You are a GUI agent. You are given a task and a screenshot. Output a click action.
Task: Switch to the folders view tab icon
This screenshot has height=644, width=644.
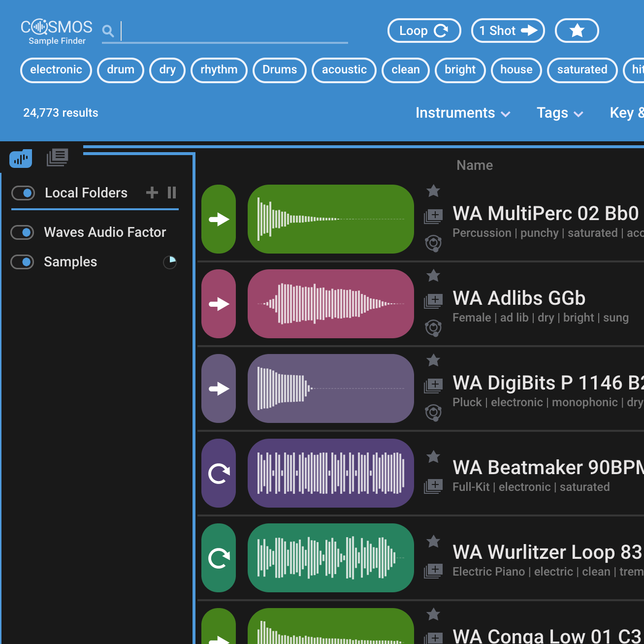point(21,158)
